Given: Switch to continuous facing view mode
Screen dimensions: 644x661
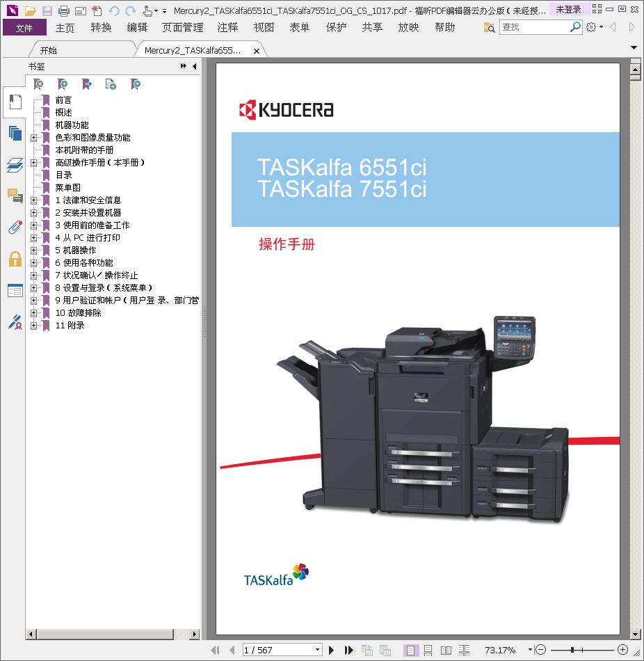Looking at the screenshot, I should pos(464,651).
